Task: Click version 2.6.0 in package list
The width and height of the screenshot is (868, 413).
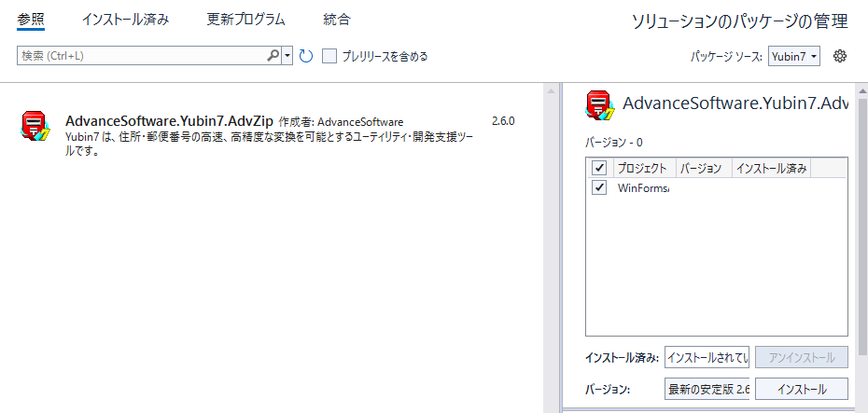Action: pos(503,121)
